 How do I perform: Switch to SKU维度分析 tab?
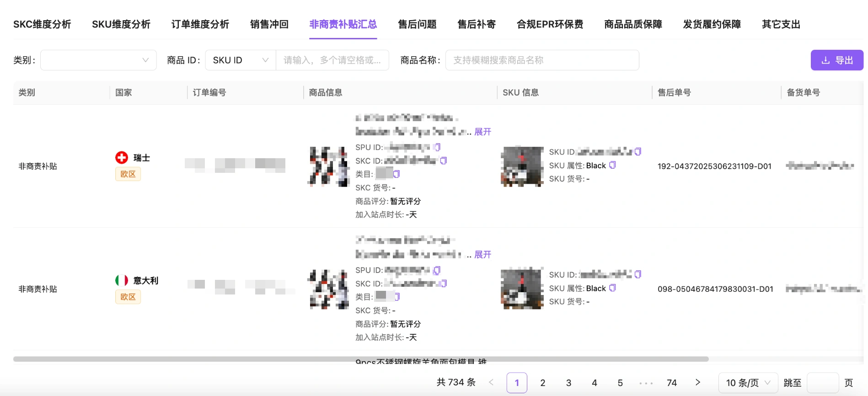pos(121,24)
